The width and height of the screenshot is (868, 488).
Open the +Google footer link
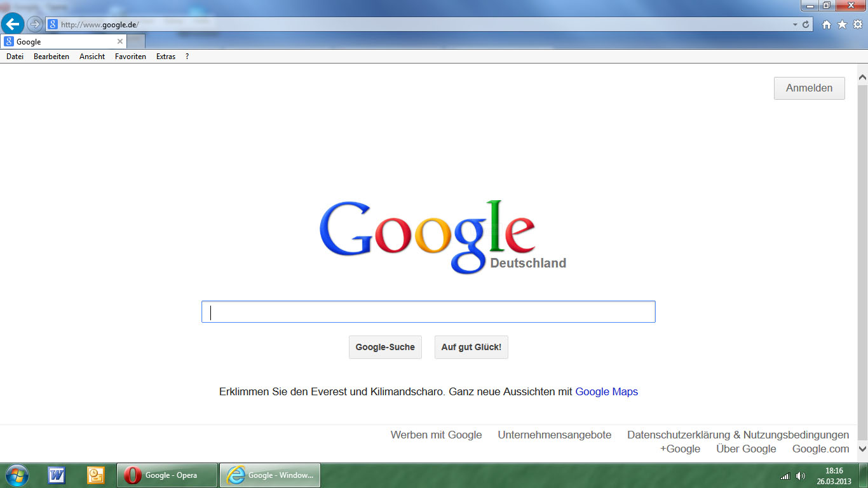pyautogui.click(x=680, y=449)
